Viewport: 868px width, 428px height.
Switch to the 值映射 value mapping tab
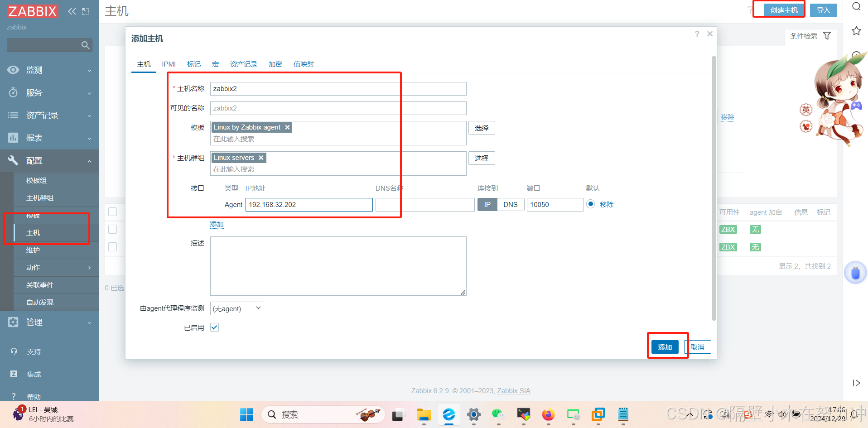coord(304,64)
